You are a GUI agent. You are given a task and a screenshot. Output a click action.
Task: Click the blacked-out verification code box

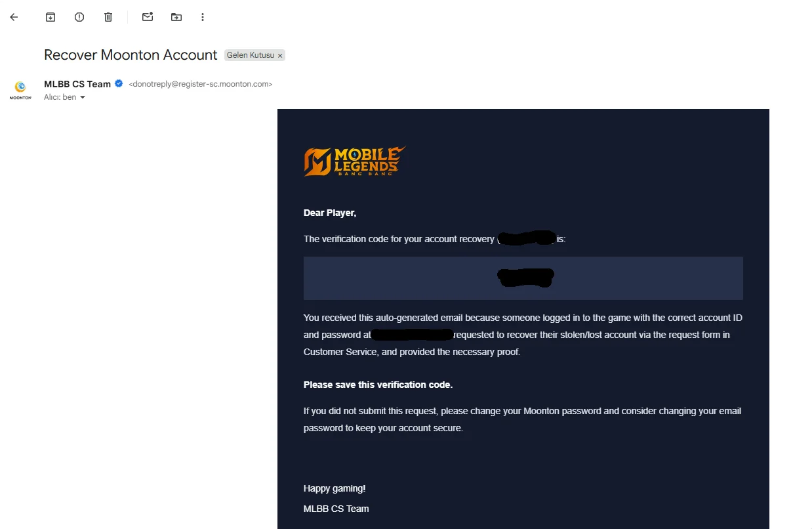[523, 278]
